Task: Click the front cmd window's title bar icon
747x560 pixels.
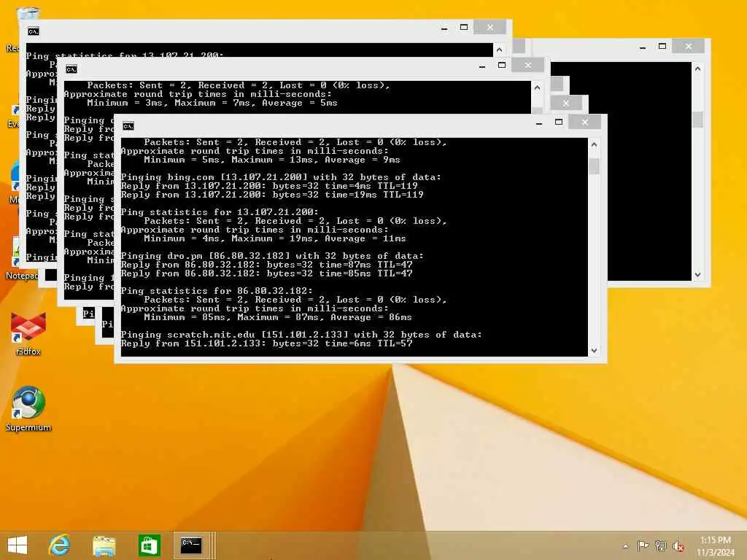Action: (x=128, y=125)
